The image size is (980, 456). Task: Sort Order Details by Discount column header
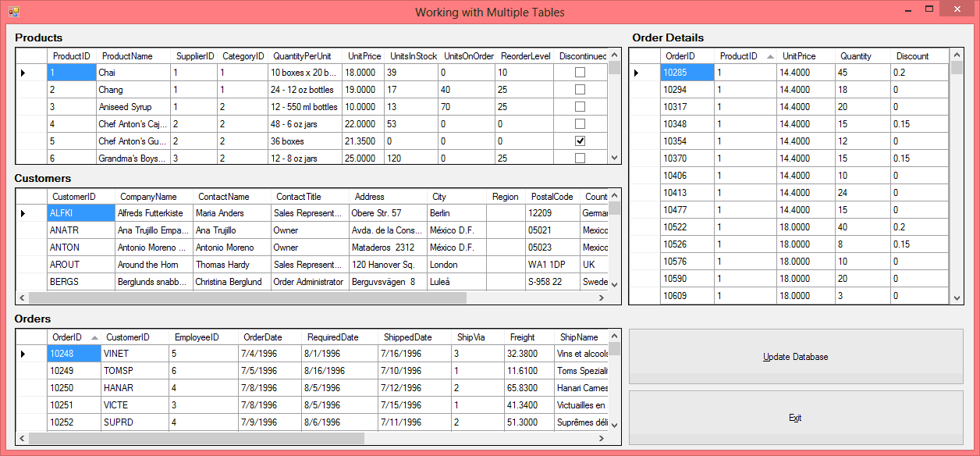pos(920,56)
